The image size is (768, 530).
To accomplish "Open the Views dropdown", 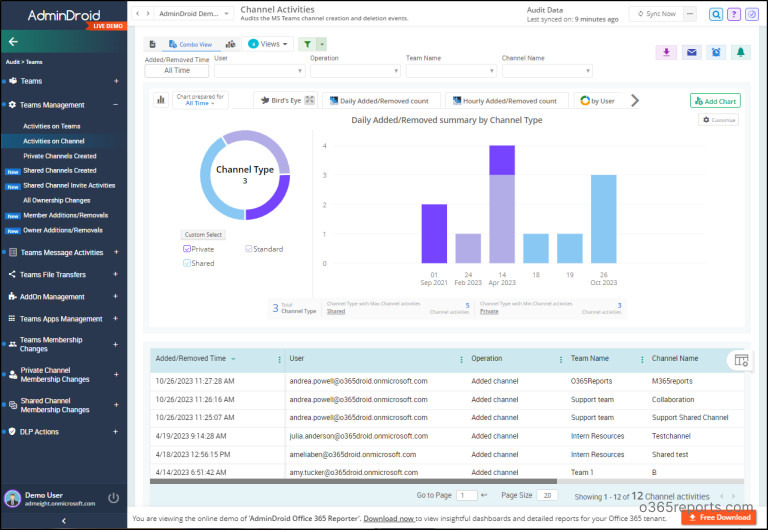I will [x=267, y=44].
